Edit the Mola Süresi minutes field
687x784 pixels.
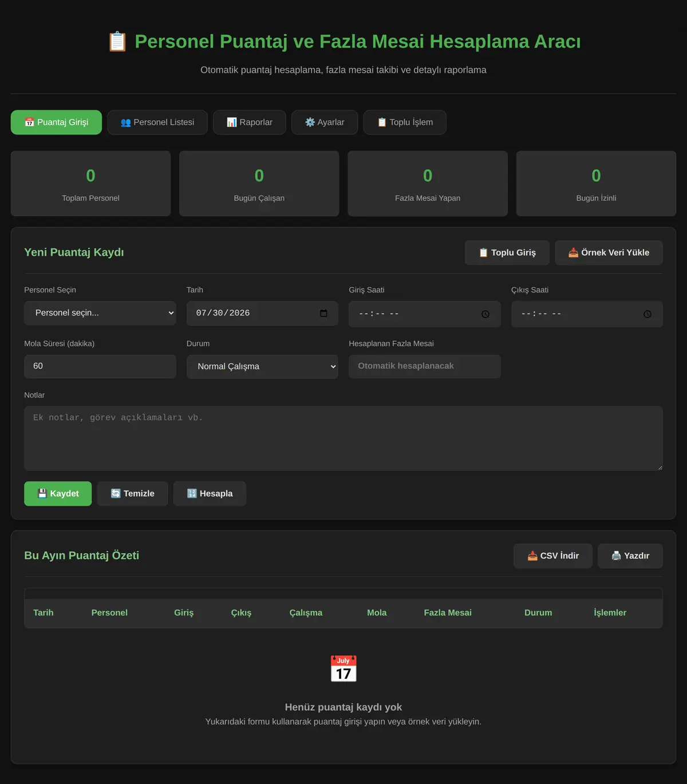click(x=100, y=366)
